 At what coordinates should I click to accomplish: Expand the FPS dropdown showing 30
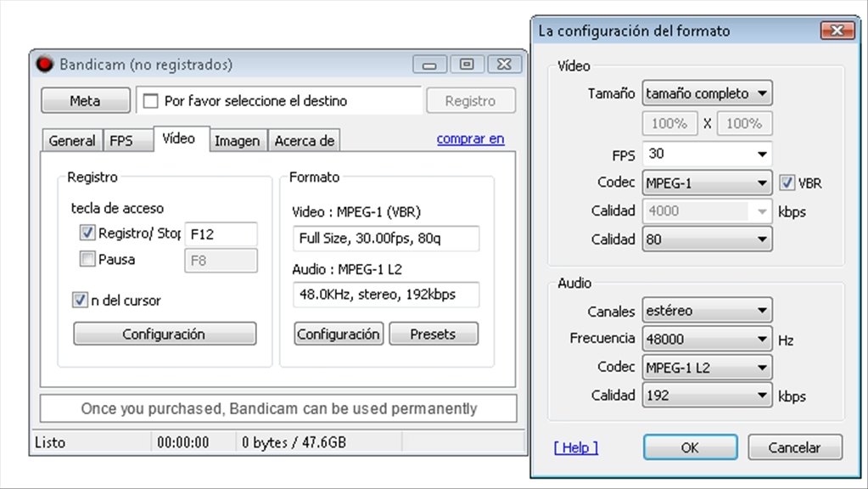pos(707,154)
